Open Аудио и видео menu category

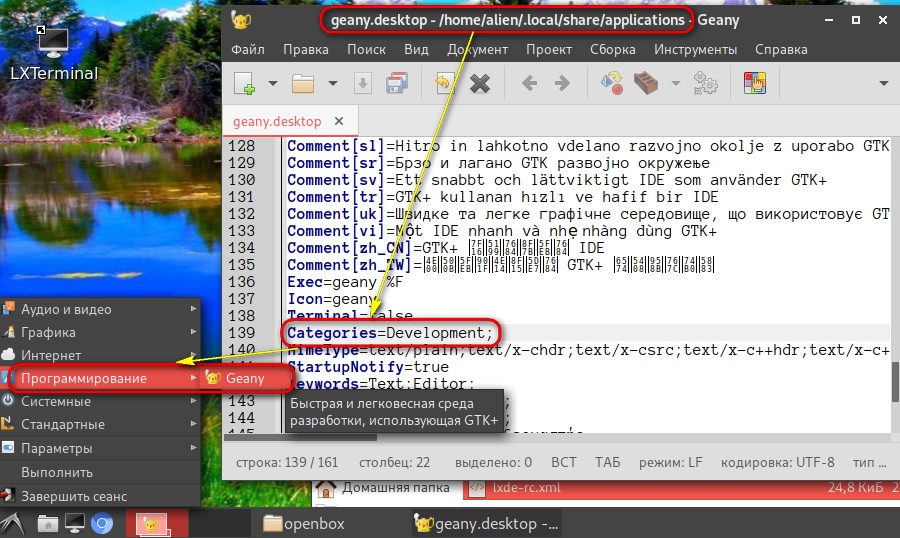(100, 309)
